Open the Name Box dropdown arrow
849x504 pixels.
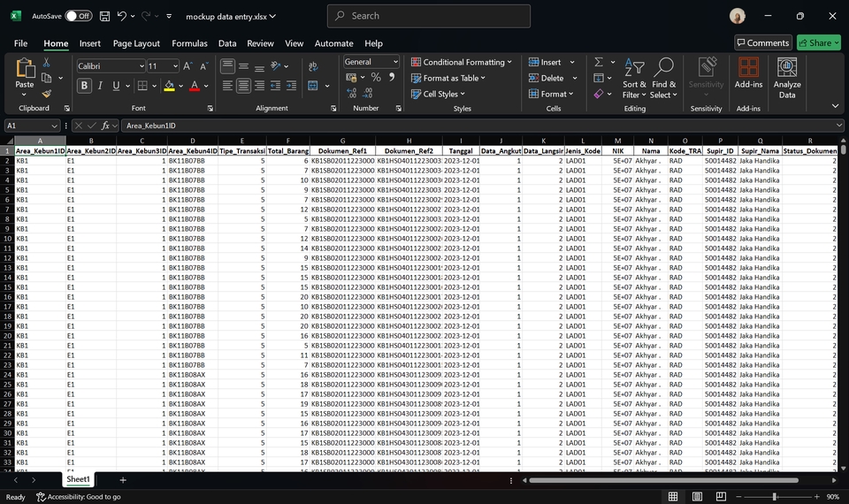point(54,126)
